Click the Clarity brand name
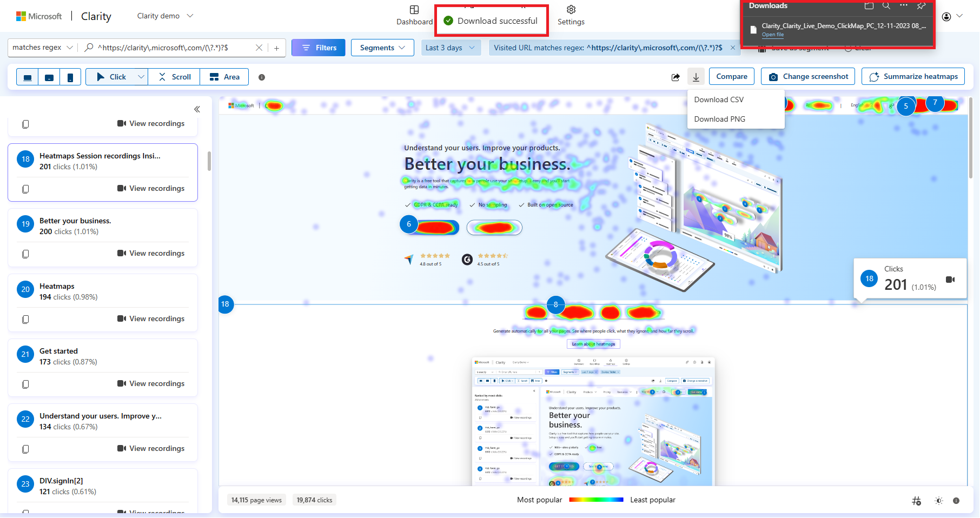The image size is (980, 518). [96, 16]
